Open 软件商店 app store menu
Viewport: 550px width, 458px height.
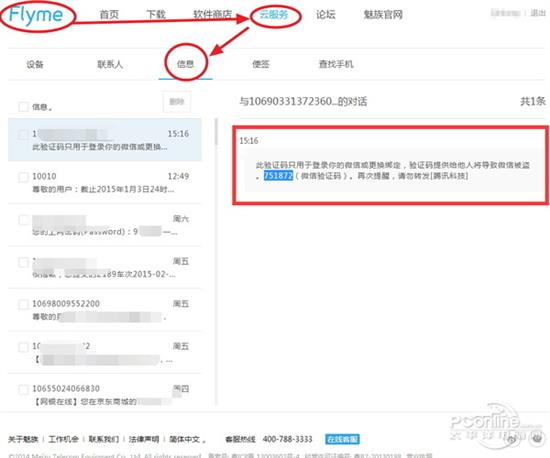click(213, 14)
